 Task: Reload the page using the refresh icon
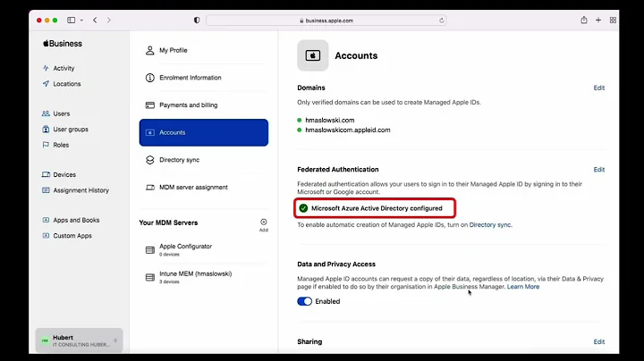point(442,21)
